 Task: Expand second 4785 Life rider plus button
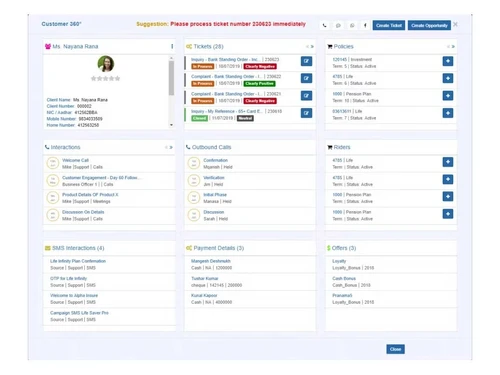click(448, 179)
